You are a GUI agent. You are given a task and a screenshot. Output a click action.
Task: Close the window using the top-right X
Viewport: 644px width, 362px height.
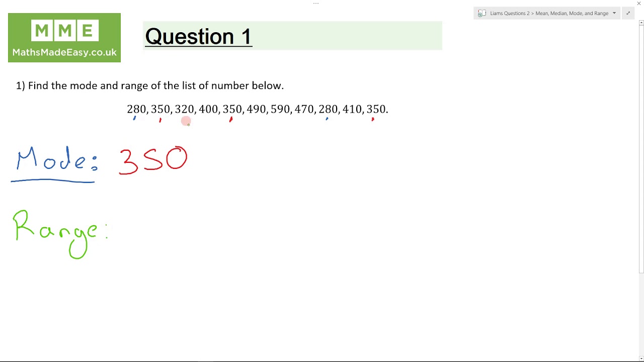(x=639, y=4)
